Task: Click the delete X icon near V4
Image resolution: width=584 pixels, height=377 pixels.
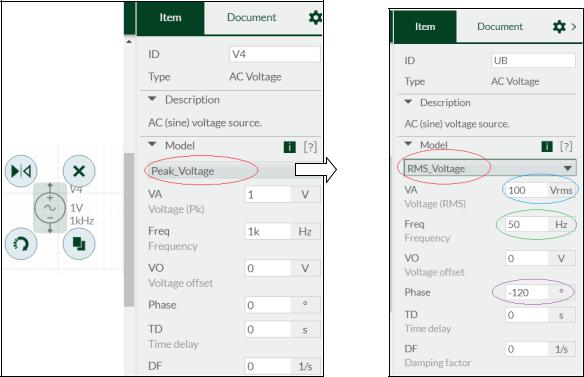Action: pos(79,171)
